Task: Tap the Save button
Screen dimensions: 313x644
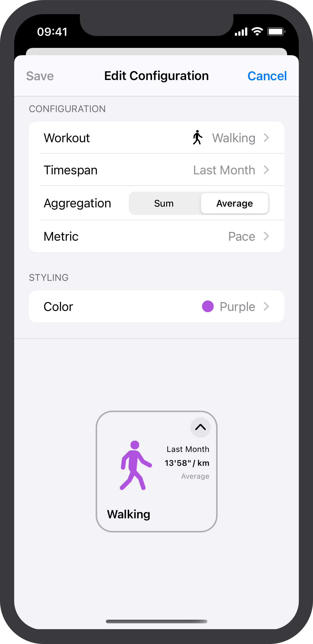Action: pyautogui.click(x=40, y=76)
